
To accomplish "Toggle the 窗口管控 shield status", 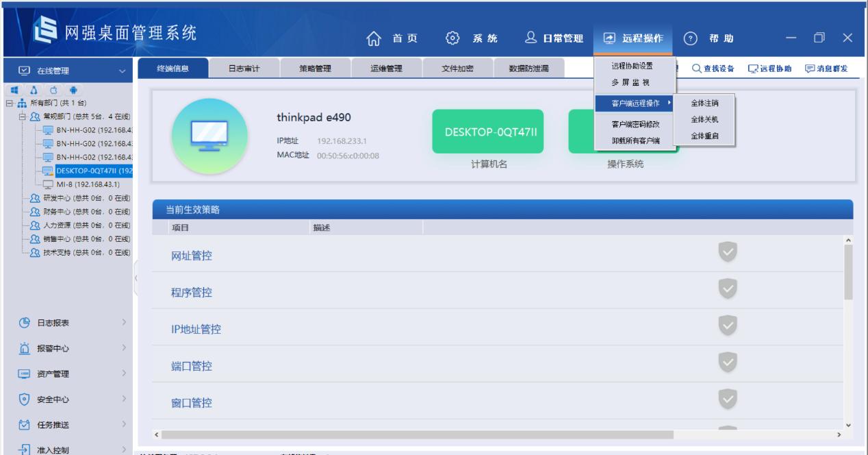I will 727,399.
